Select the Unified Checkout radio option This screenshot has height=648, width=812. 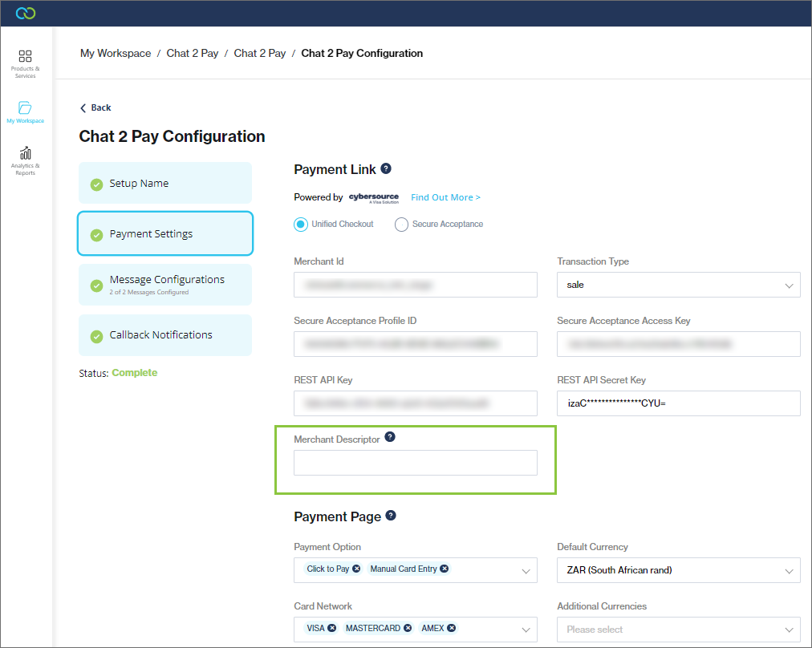pyautogui.click(x=301, y=225)
